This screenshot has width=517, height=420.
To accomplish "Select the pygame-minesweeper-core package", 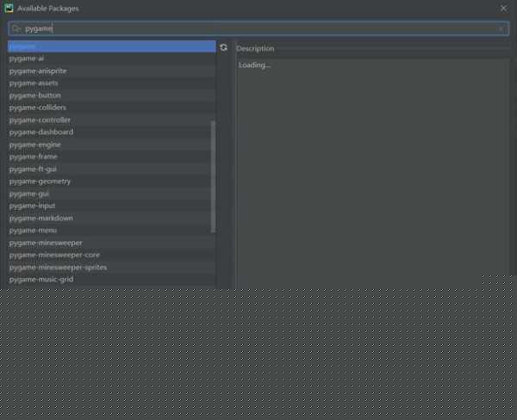I will tap(111, 255).
